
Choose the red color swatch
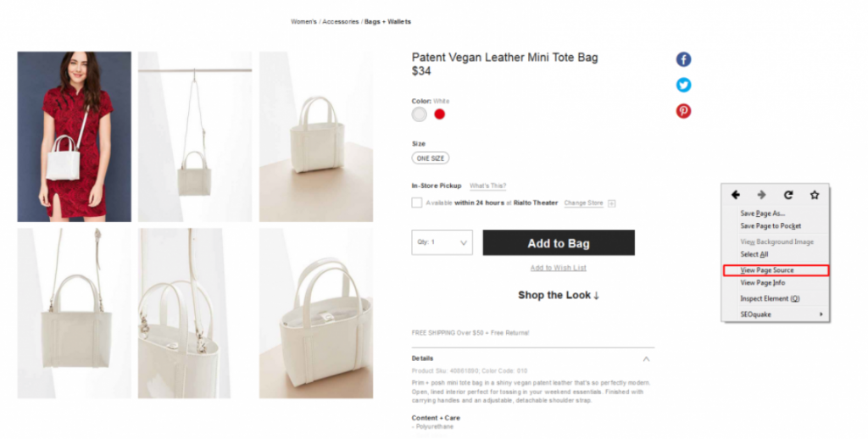(440, 114)
